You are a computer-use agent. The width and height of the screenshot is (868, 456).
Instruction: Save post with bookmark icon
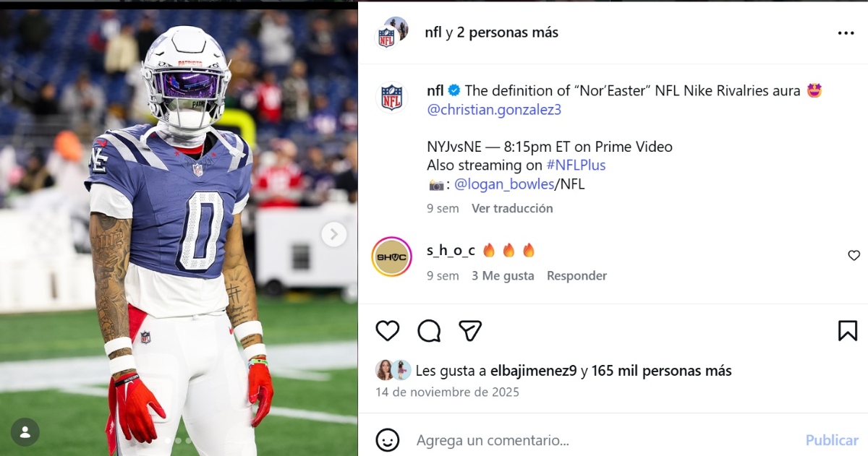[x=848, y=330]
